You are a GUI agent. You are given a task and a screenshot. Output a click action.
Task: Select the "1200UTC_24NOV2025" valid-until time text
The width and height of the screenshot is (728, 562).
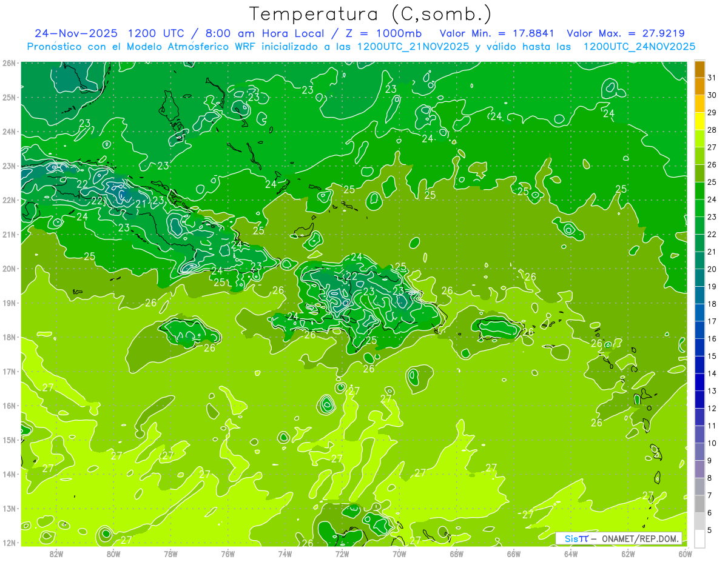(639, 47)
